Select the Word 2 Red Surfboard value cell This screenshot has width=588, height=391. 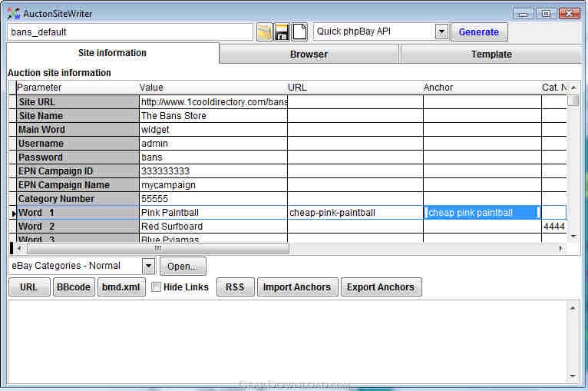[x=213, y=227]
